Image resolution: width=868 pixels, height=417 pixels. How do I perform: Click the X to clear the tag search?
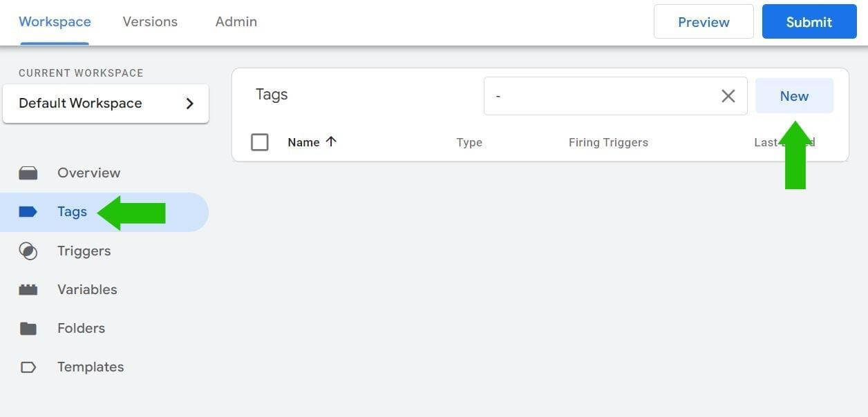(x=728, y=96)
